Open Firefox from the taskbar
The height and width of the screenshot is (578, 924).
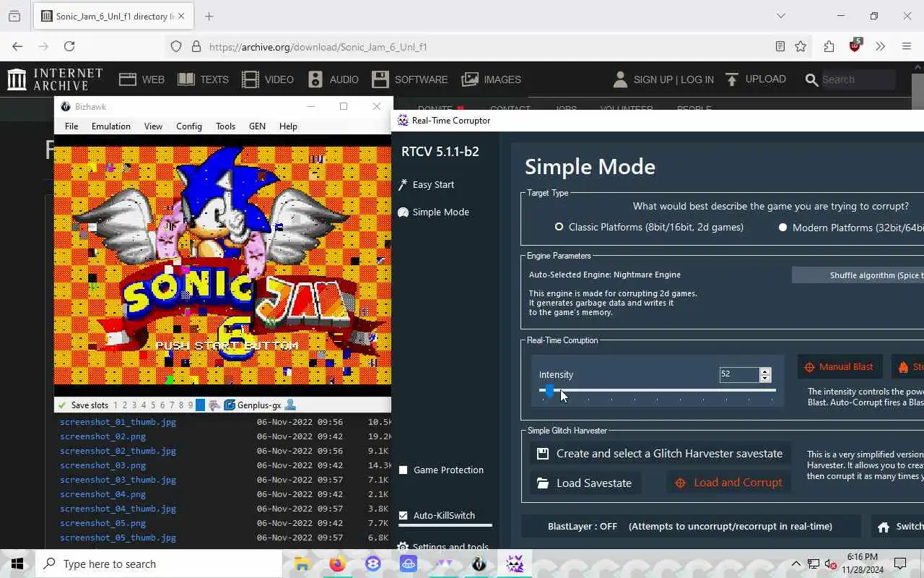(x=337, y=564)
